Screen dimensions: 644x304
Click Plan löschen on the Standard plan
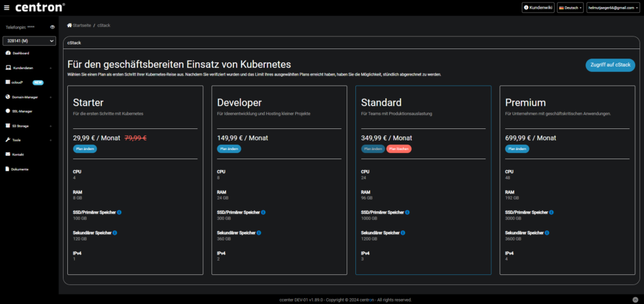click(x=399, y=149)
